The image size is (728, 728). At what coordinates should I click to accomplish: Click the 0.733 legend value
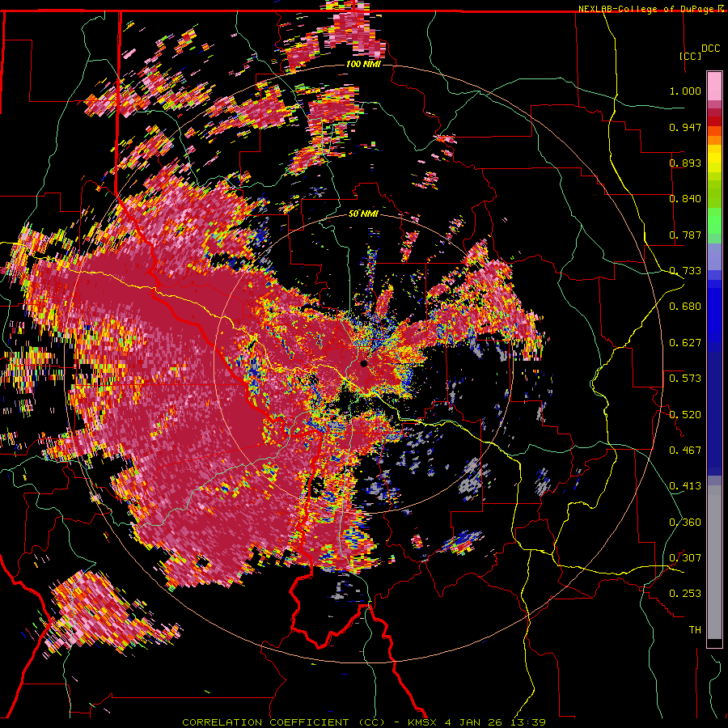[685, 271]
